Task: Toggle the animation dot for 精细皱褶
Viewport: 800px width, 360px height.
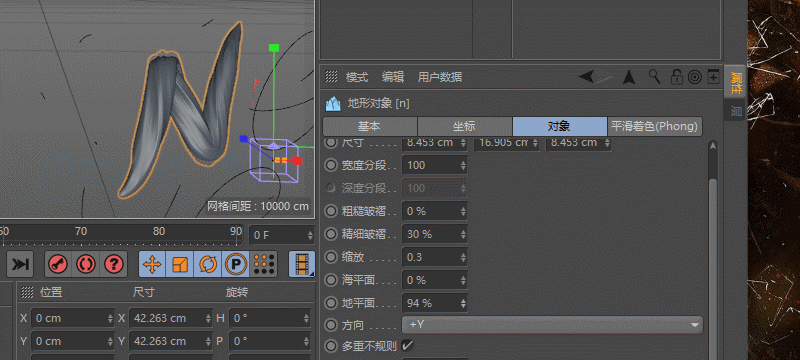Action: 331,234
